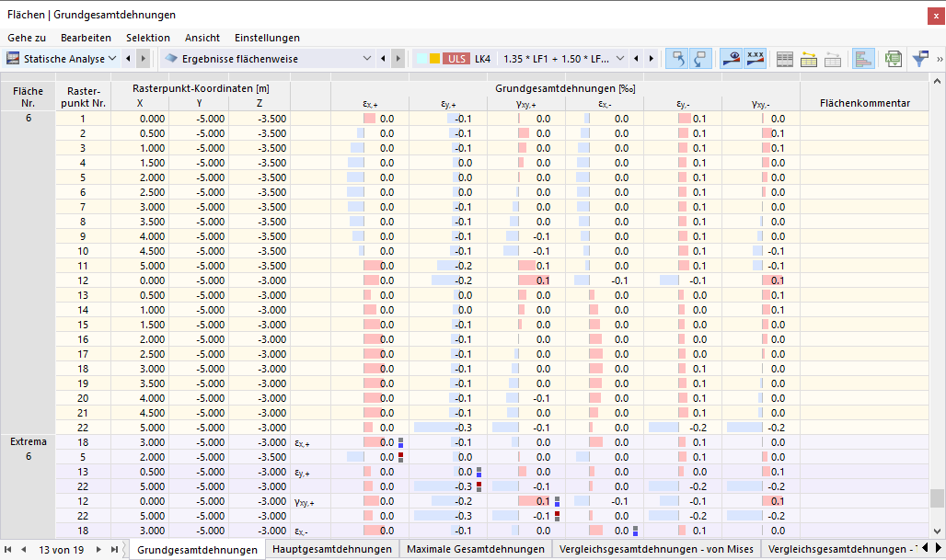Switch to Maximale Gesamtdehnungen tab
Image resolution: width=946 pixels, height=560 pixels.
[x=476, y=549]
